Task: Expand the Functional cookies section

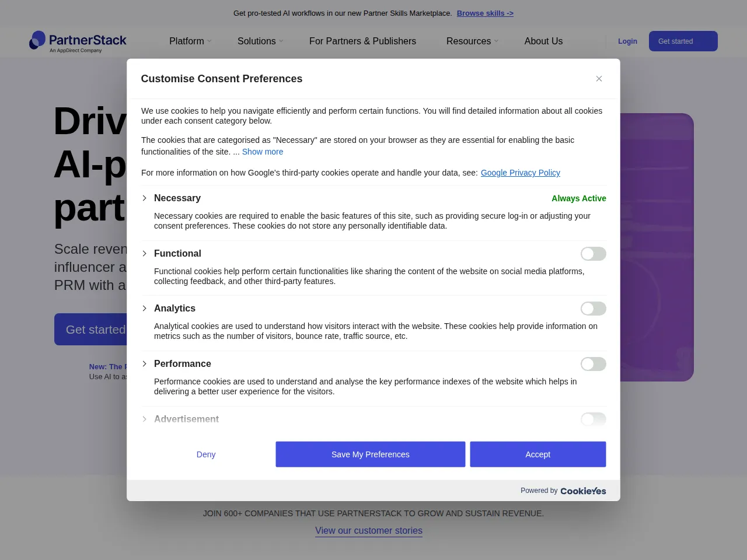Action: (x=145, y=254)
